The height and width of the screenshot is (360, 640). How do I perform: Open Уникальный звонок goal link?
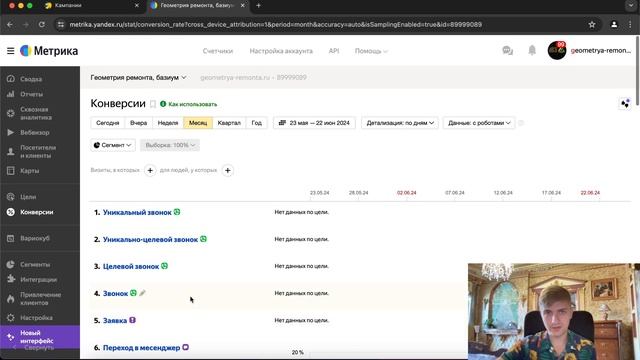(137, 212)
